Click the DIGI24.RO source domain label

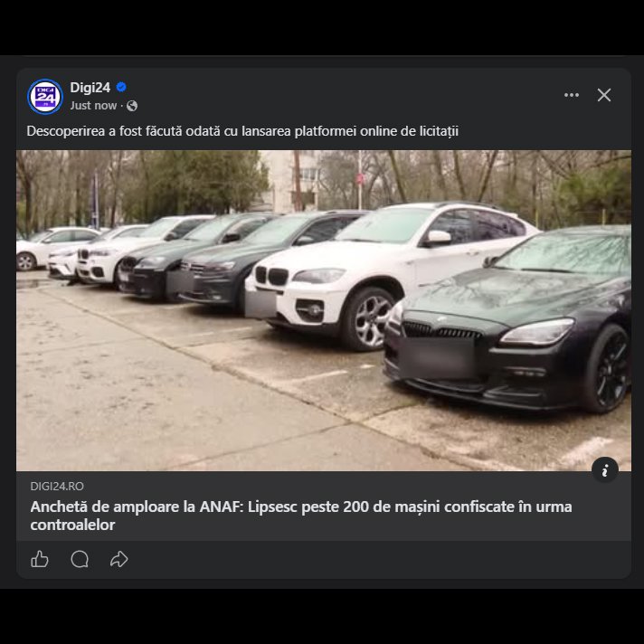[x=57, y=486]
